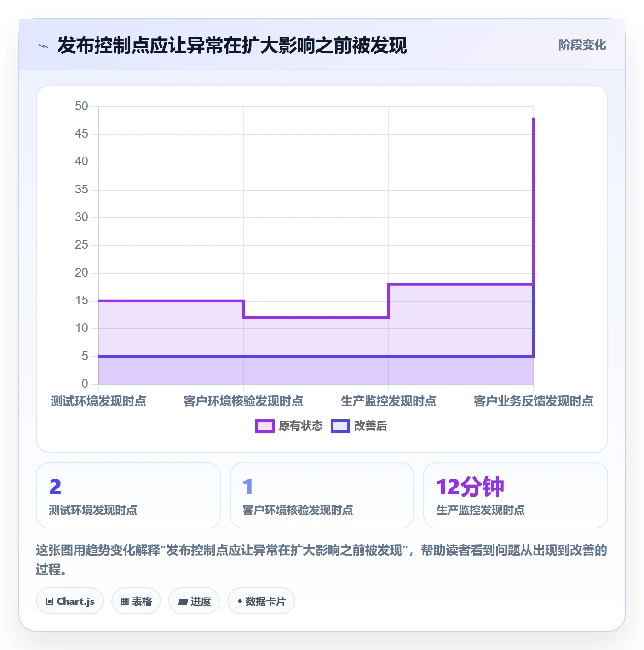Screen dimensions: 644x650
Task: Click the y-axis value 20
Action: coord(81,273)
